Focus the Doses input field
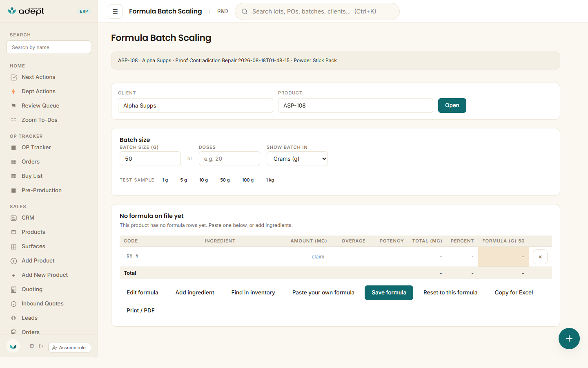Screen dimensions: 588x368 [229, 159]
